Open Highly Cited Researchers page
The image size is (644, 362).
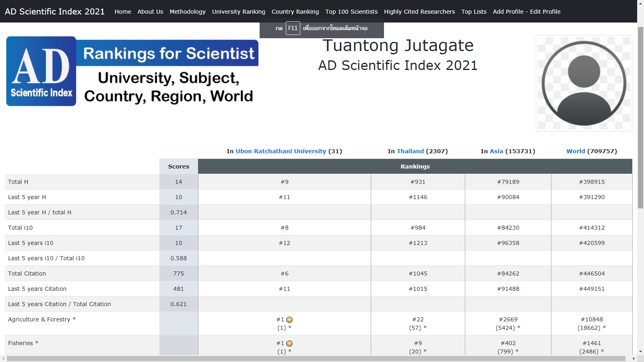[x=419, y=12]
